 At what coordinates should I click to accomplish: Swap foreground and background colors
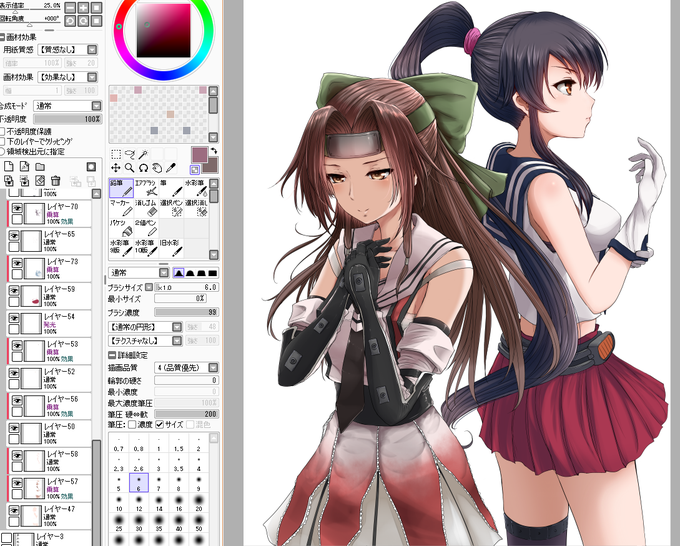[214, 150]
